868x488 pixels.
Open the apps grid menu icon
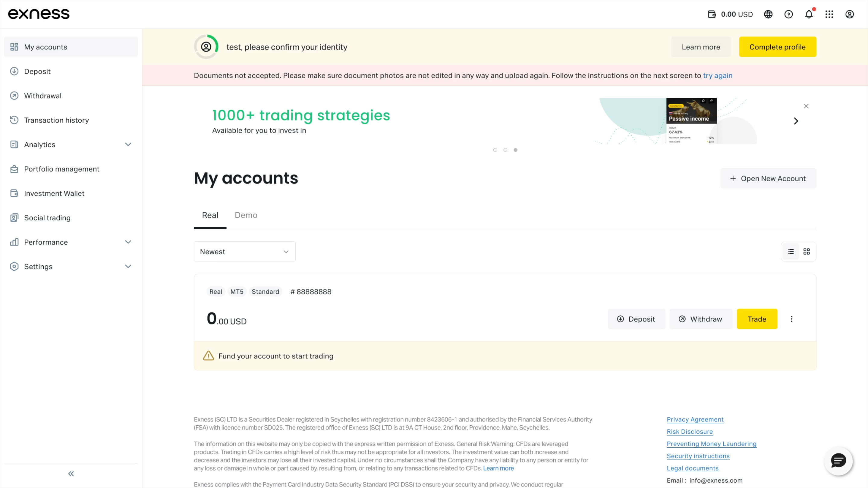coord(829,14)
